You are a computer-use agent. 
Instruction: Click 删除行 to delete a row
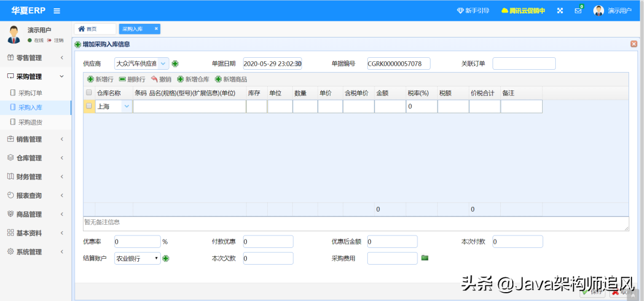click(132, 79)
